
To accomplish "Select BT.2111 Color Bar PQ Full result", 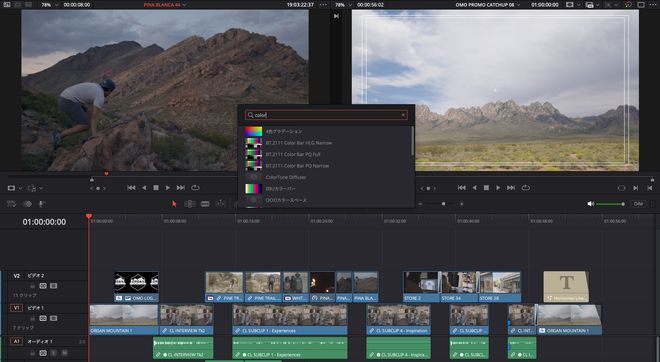I will (x=326, y=154).
